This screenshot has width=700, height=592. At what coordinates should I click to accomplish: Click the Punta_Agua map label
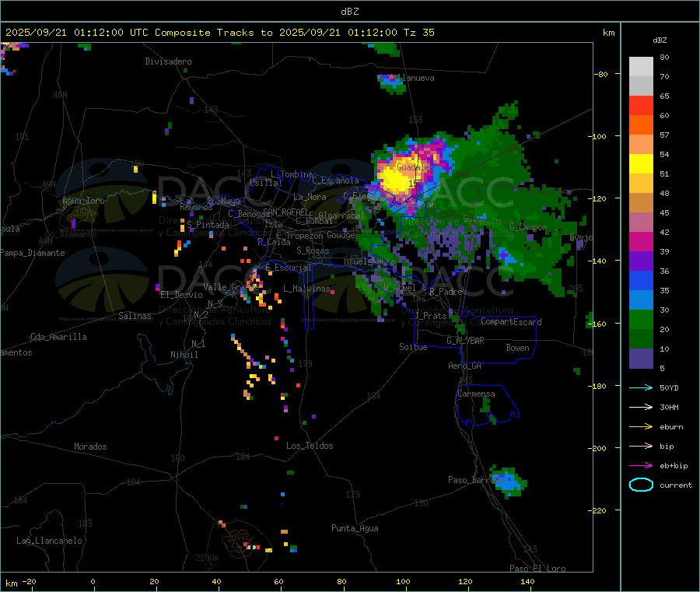(355, 528)
